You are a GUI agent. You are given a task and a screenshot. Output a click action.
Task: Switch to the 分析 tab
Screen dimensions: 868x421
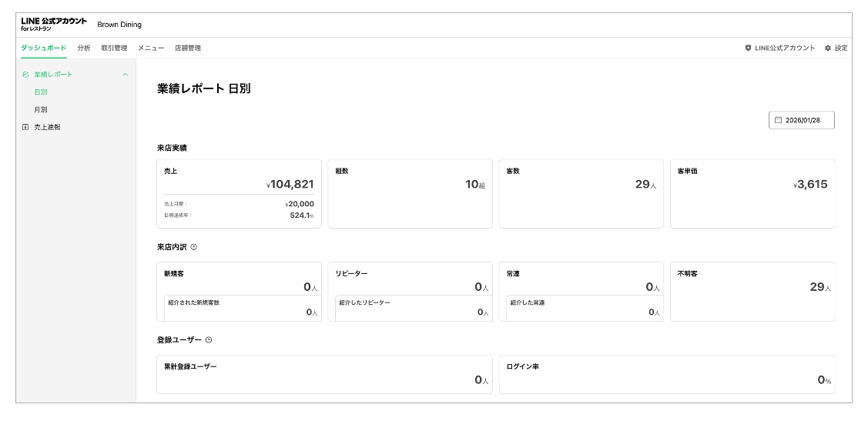click(83, 48)
